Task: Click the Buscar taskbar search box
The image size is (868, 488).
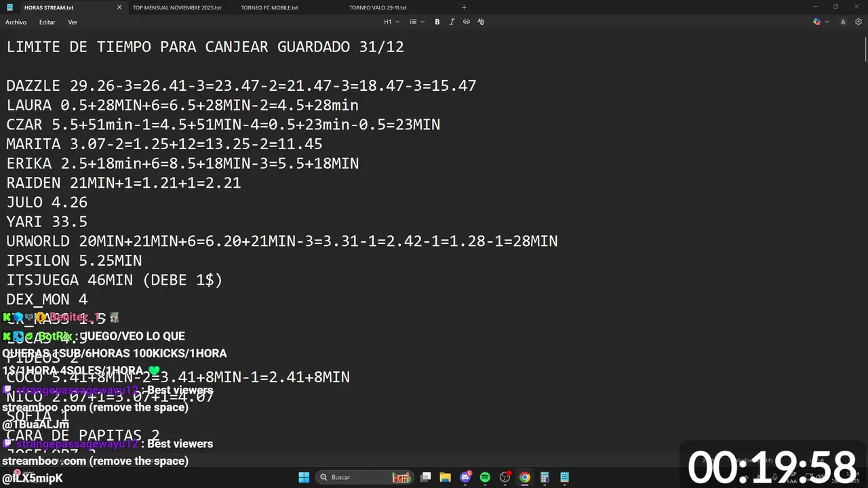Action: point(366,477)
